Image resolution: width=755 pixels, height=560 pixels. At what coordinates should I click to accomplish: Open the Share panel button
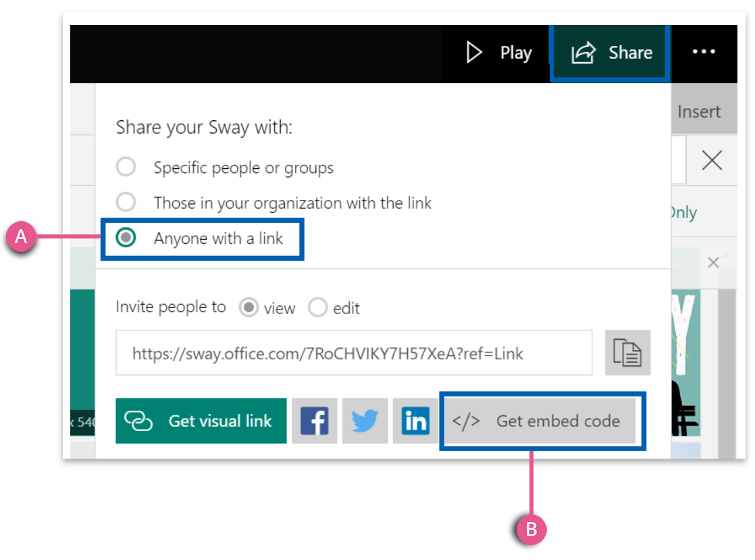(610, 53)
